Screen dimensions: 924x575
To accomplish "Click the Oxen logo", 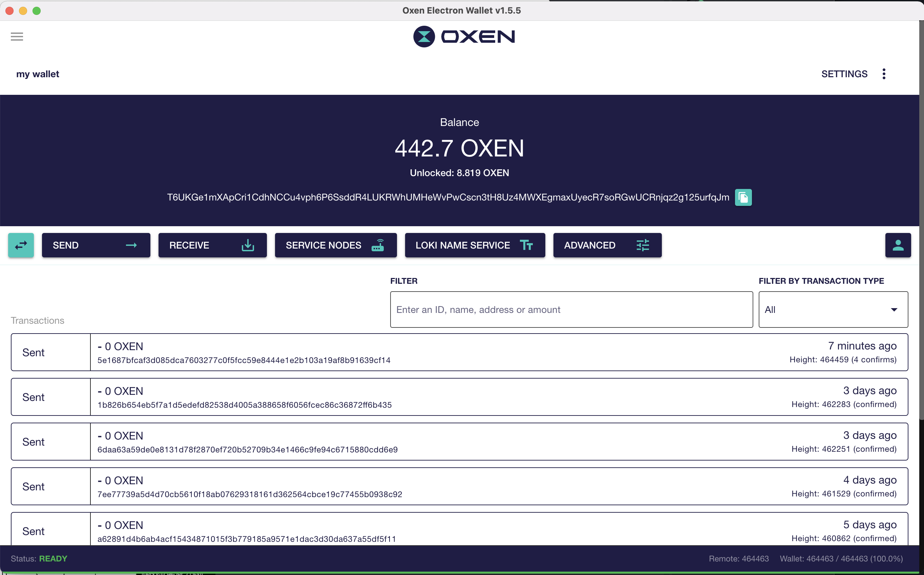I will point(464,37).
